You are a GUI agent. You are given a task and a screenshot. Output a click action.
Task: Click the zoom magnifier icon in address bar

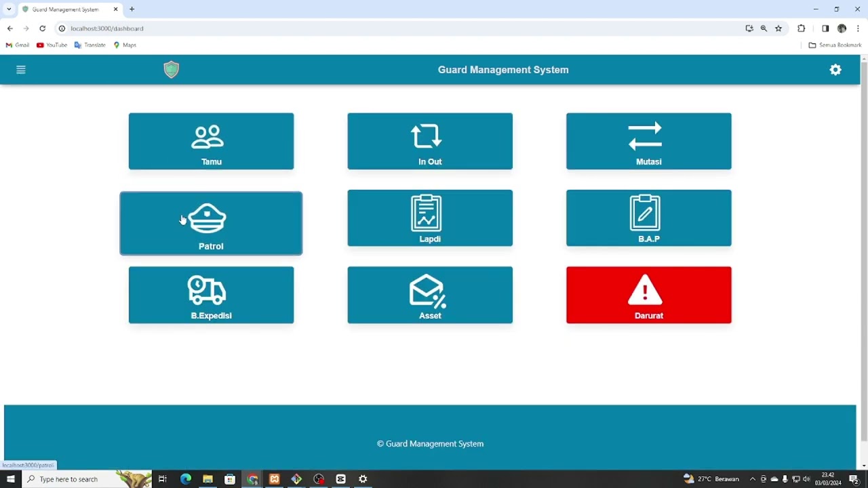(764, 28)
